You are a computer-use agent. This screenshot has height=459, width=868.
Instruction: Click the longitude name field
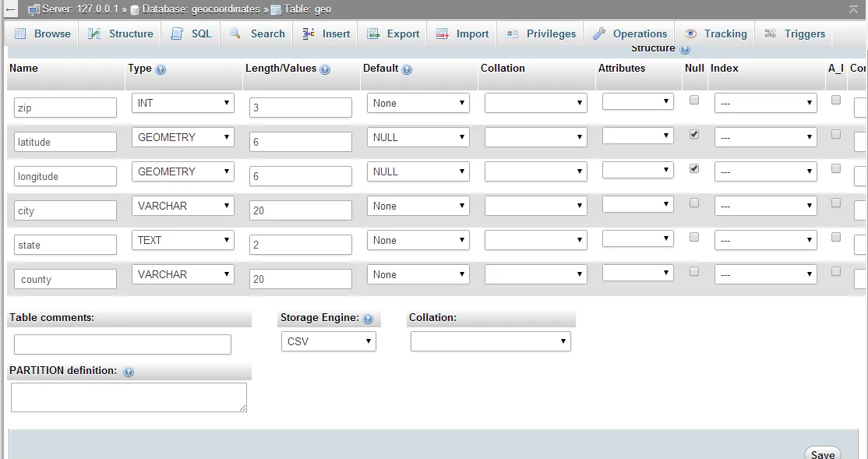tap(65, 176)
